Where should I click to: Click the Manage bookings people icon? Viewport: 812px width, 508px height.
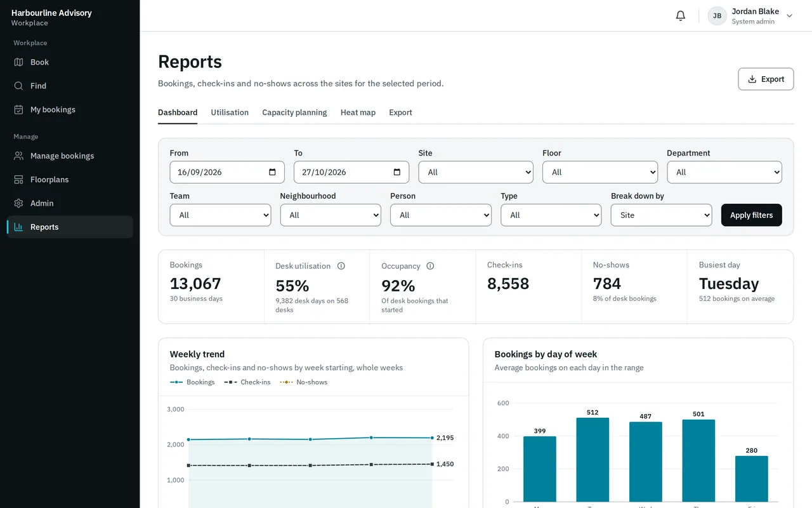click(18, 156)
